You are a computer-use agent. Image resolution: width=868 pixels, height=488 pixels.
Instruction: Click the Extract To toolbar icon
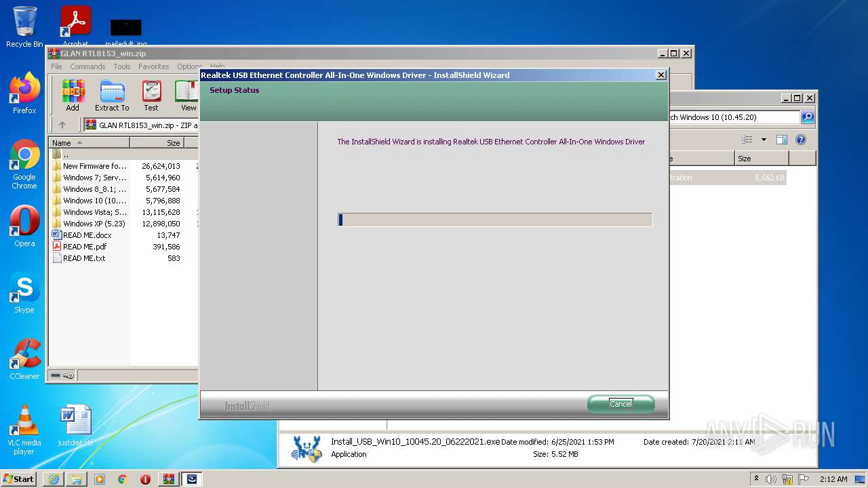tap(112, 95)
